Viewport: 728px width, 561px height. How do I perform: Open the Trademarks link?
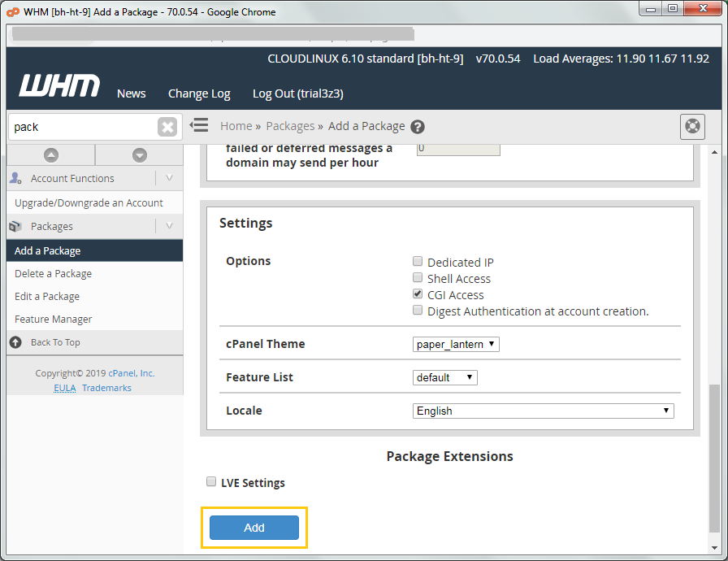(106, 389)
